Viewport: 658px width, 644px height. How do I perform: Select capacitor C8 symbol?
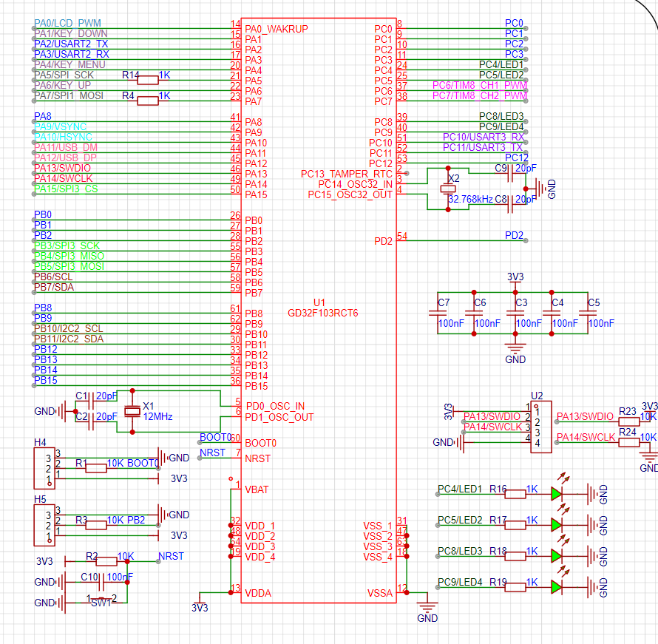pos(510,205)
